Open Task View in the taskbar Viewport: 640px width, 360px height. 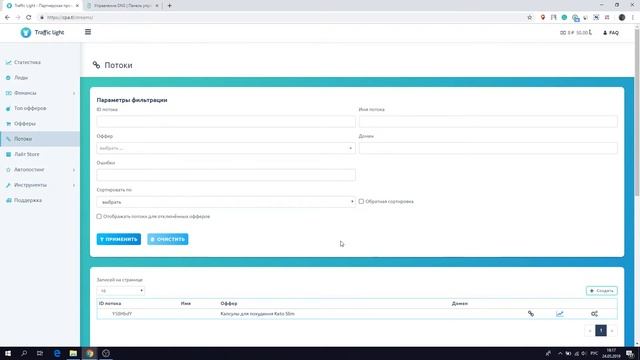click(x=40, y=353)
